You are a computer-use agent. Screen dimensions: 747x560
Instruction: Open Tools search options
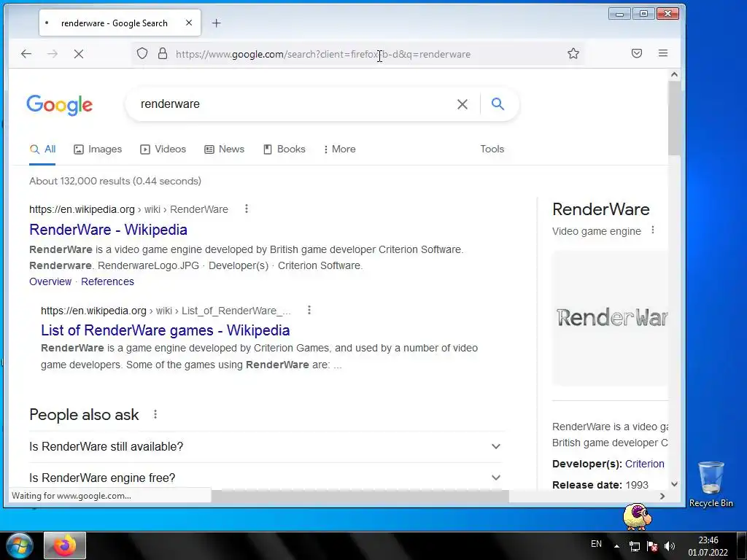[492, 149]
